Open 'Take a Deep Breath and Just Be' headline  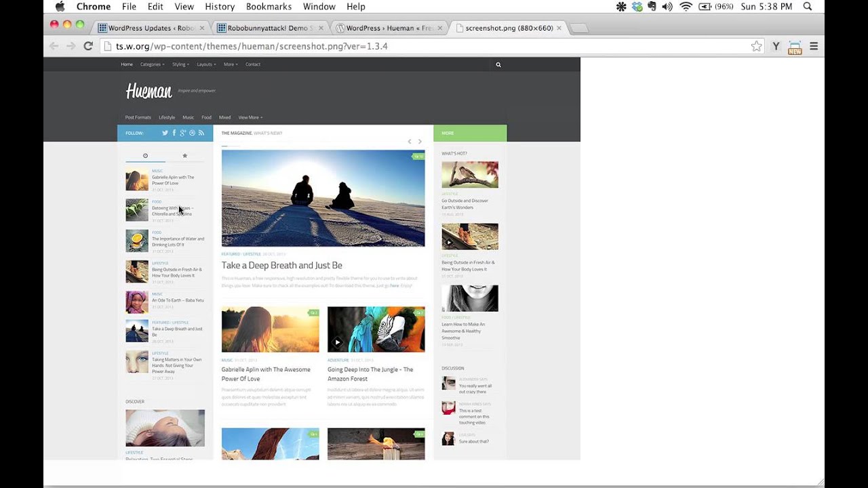pyautogui.click(x=281, y=265)
